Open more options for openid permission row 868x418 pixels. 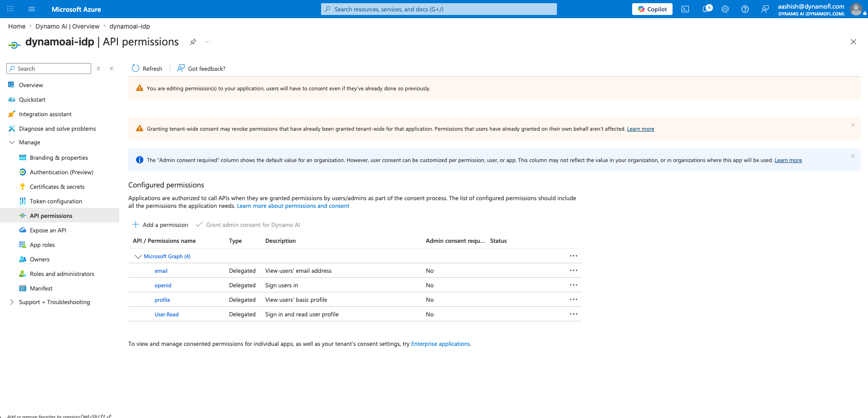[574, 285]
